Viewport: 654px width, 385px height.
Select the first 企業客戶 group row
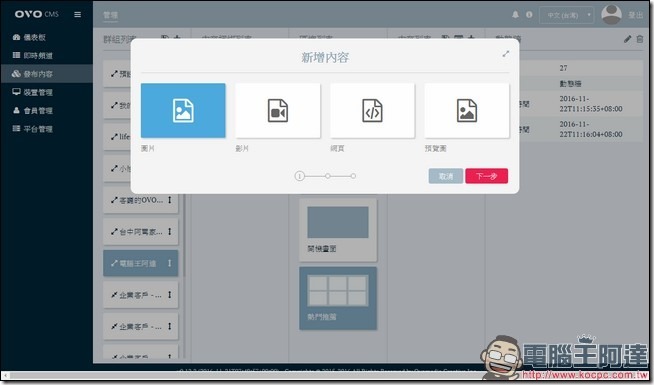click(141, 295)
